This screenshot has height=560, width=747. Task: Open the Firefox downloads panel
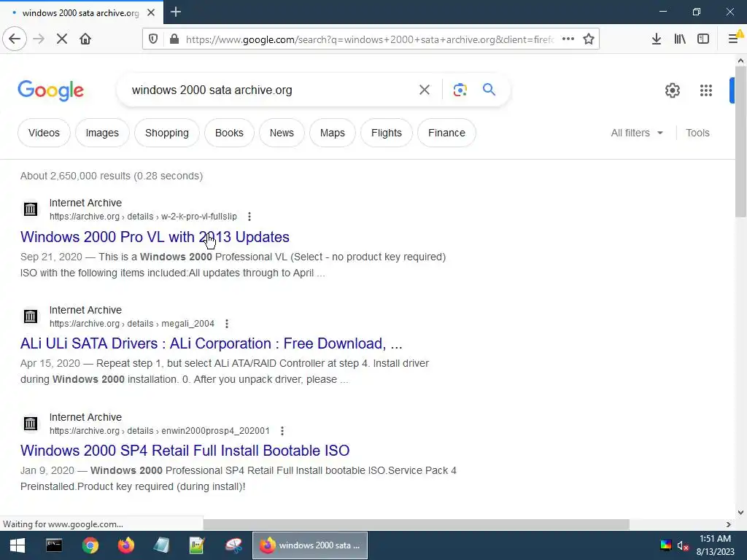click(657, 39)
